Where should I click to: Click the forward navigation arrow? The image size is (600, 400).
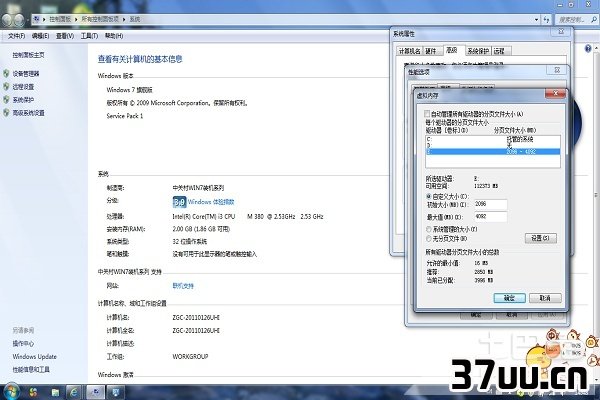point(19,19)
